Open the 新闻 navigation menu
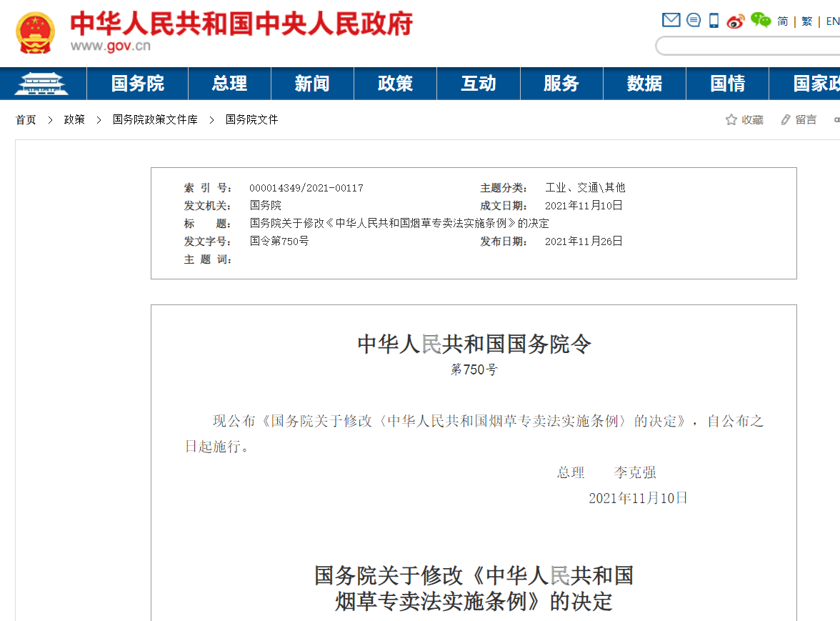840x621 pixels. click(x=312, y=84)
